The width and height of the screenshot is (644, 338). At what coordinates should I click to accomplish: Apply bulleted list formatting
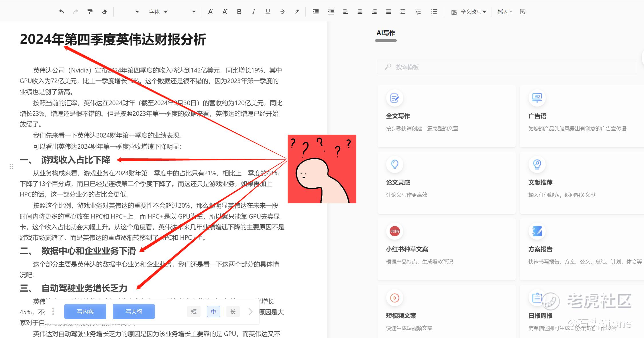[x=434, y=12]
